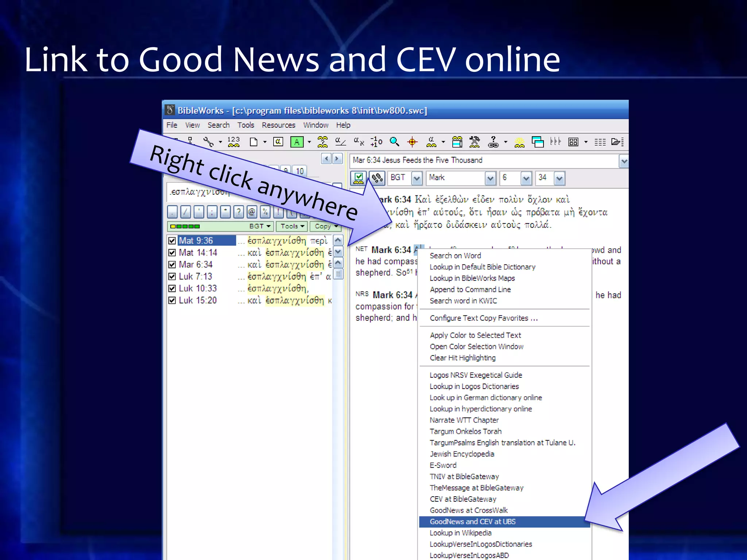This screenshot has height=560, width=747.
Task: Click the asterisk wildcard button
Action: (225, 212)
